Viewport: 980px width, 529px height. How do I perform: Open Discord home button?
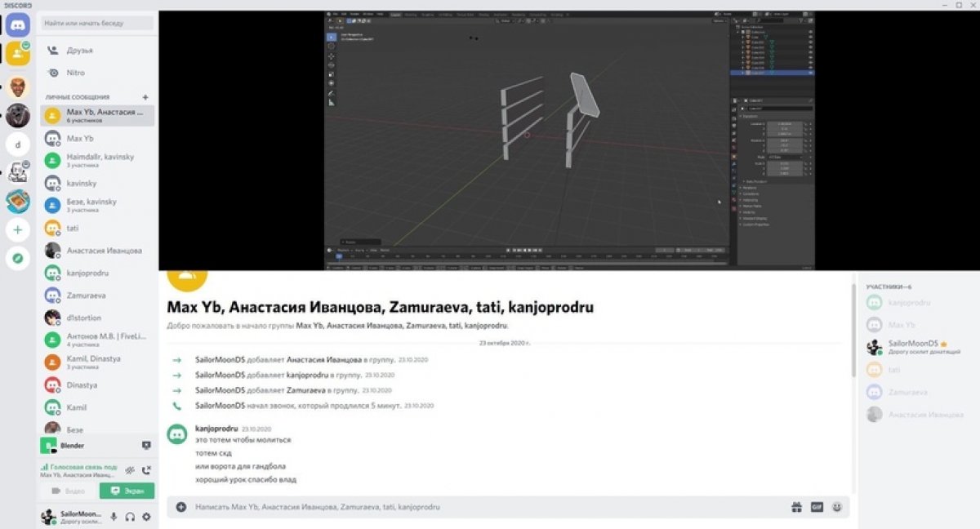[17, 25]
